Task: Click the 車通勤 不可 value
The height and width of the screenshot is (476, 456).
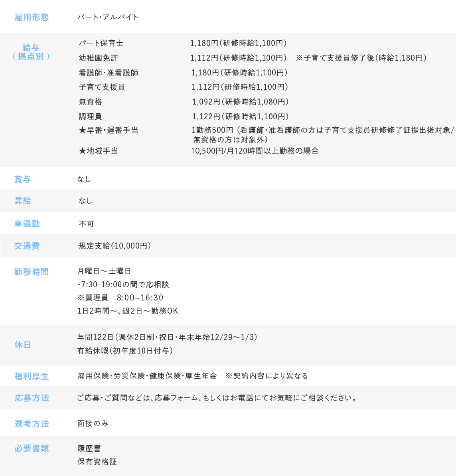Action: point(86,224)
